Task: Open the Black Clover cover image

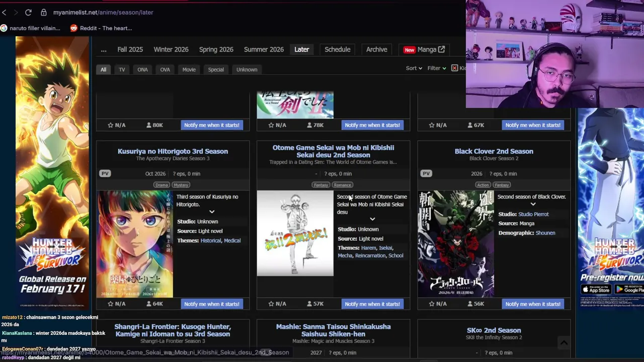Action: click(456, 244)
